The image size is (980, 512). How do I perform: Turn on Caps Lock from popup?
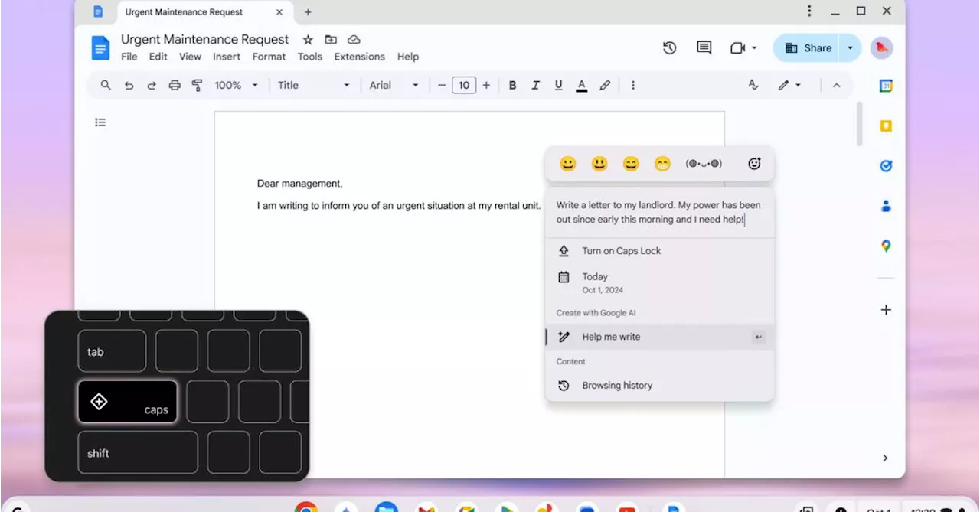tap(659, 251)
